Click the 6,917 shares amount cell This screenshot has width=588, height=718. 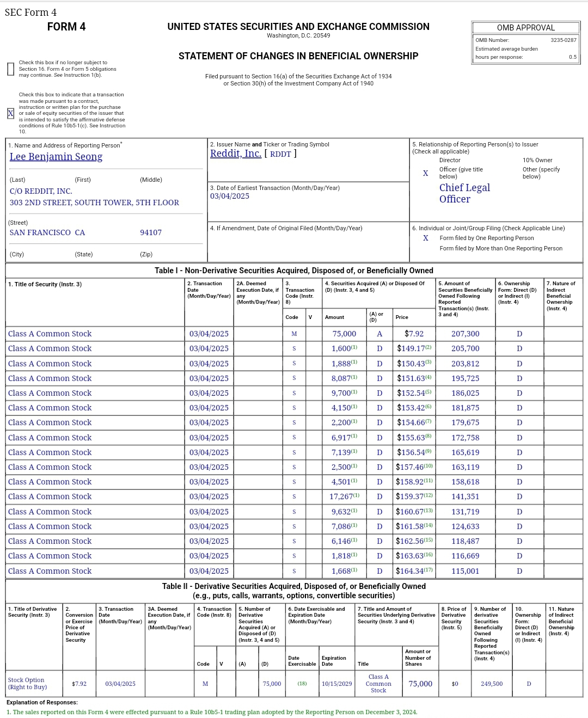pyautogui.click(x=345, y=438)
